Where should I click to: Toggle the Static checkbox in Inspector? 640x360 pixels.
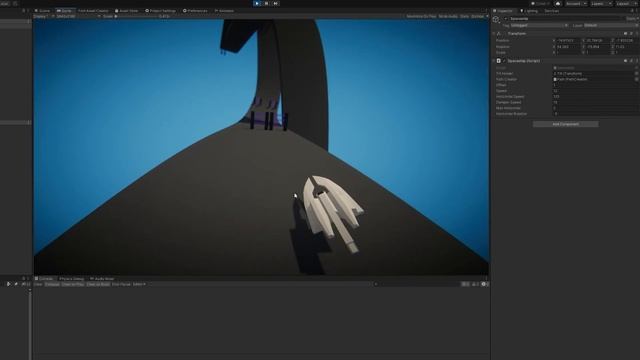632,19
